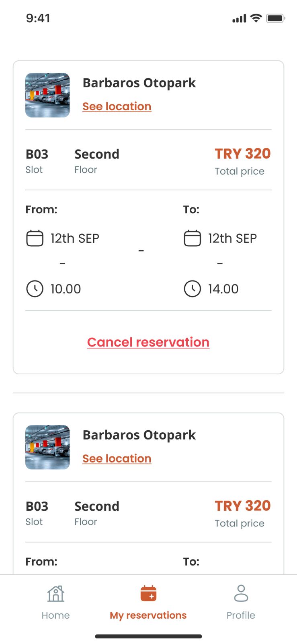
Task: Click the From time clock icon
Action: [x=35, y=289]
